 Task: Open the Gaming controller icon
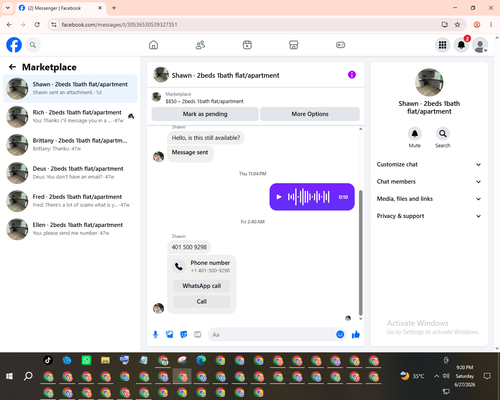340,45
